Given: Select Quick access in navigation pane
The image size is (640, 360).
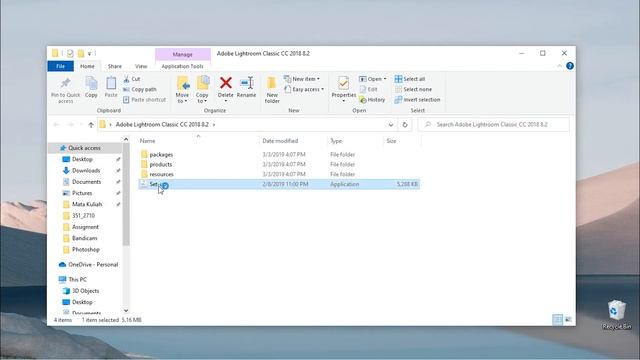Looking at the screenshot, I should [84, 148].
